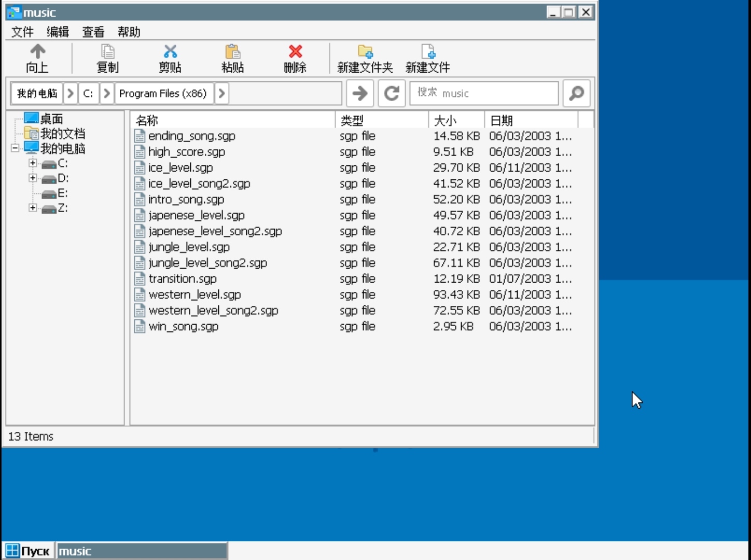Click the 93.43 KB size cell
This screenshot has height=560, width=751.
[456, 295]
